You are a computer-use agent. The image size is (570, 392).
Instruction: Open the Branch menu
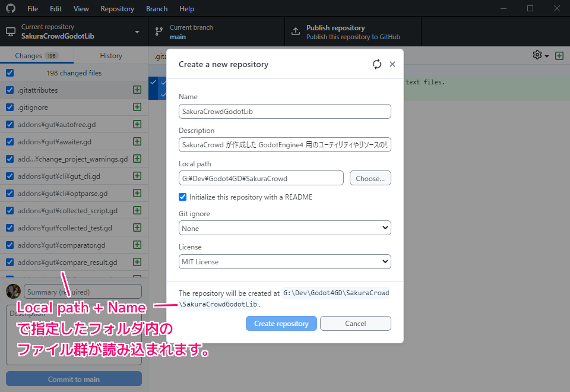(157, 9)
